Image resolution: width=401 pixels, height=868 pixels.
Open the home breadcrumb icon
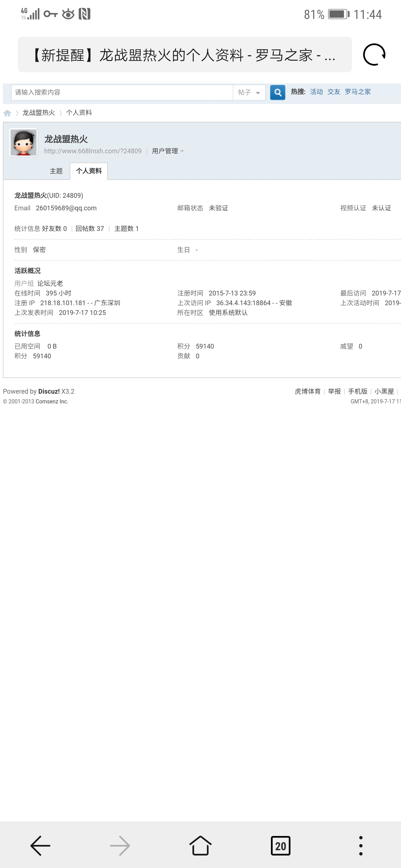tap(8, 113)
